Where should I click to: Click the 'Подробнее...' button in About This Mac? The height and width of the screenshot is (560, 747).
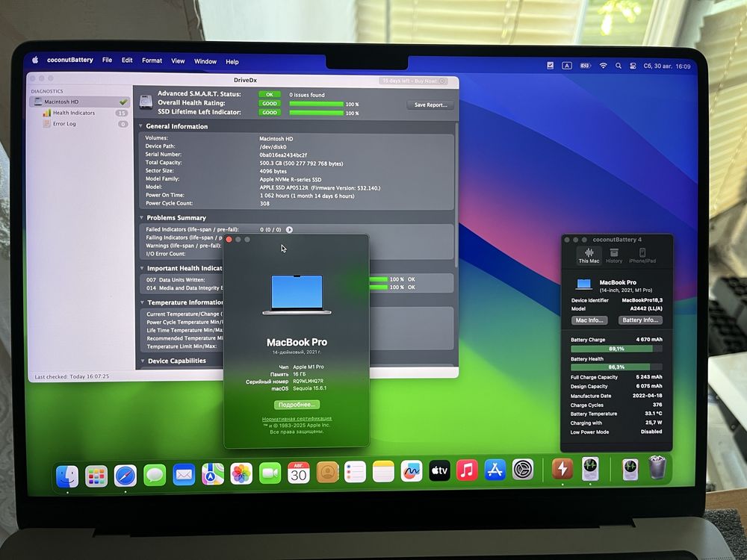(297, 404)
